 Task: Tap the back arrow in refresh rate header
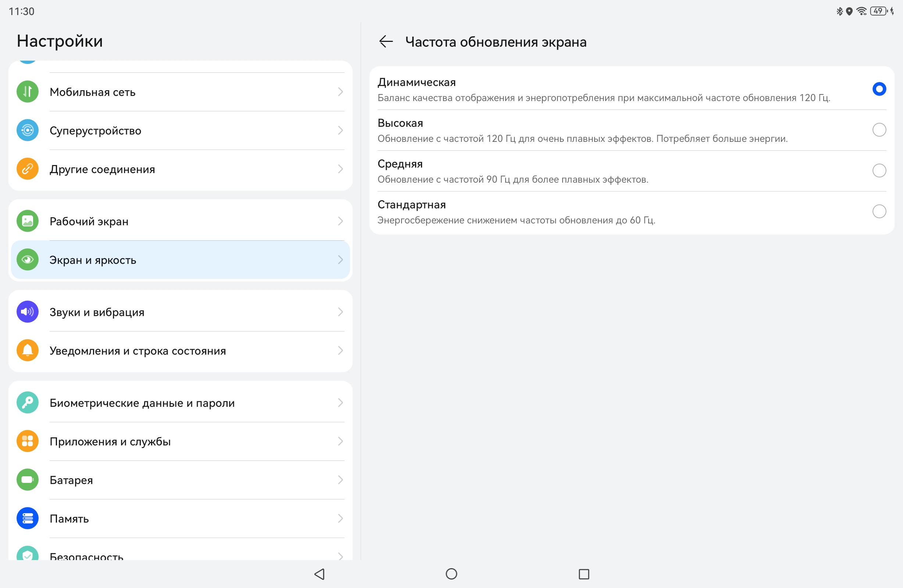coord(386,42)
